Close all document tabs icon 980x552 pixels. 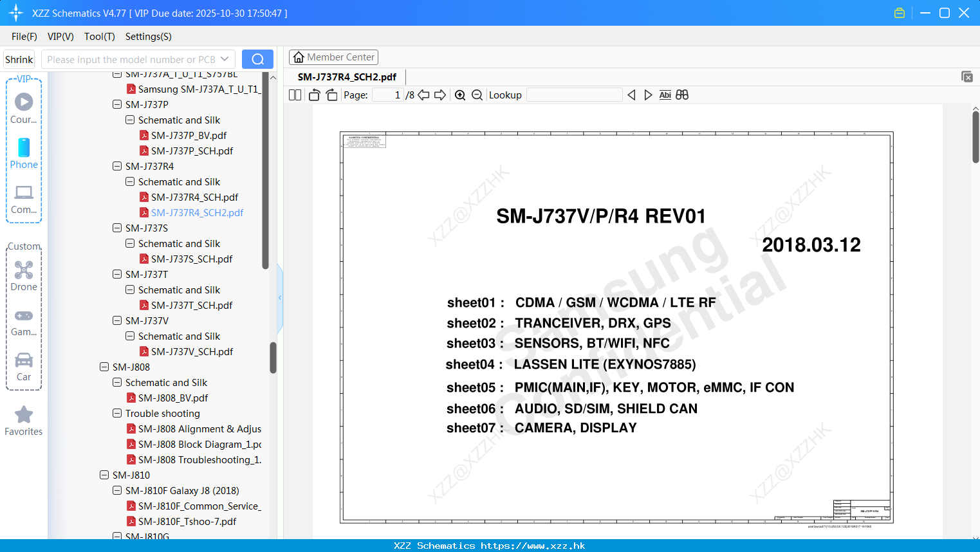coord(966,77)
